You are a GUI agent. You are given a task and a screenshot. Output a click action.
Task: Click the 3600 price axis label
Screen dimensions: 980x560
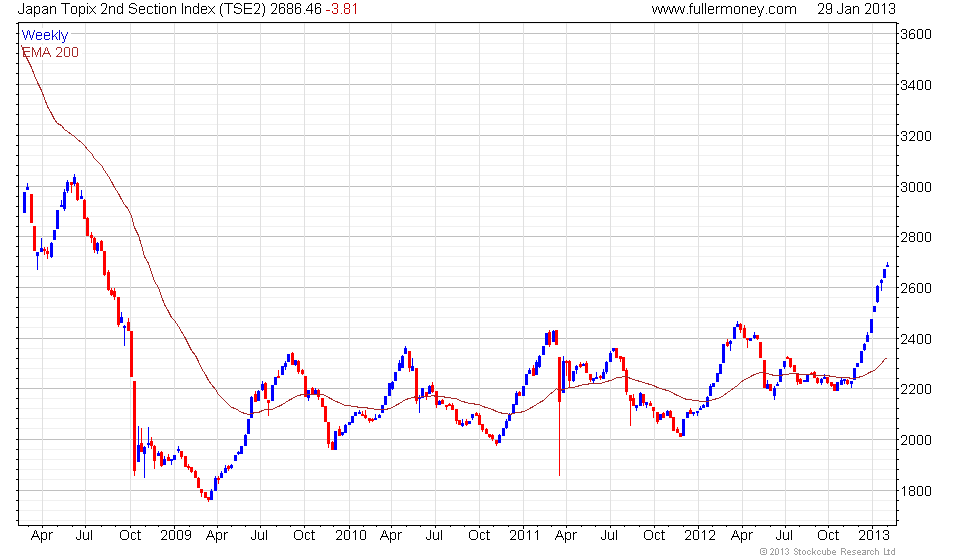pyautogui.click(x=916, y=34)
